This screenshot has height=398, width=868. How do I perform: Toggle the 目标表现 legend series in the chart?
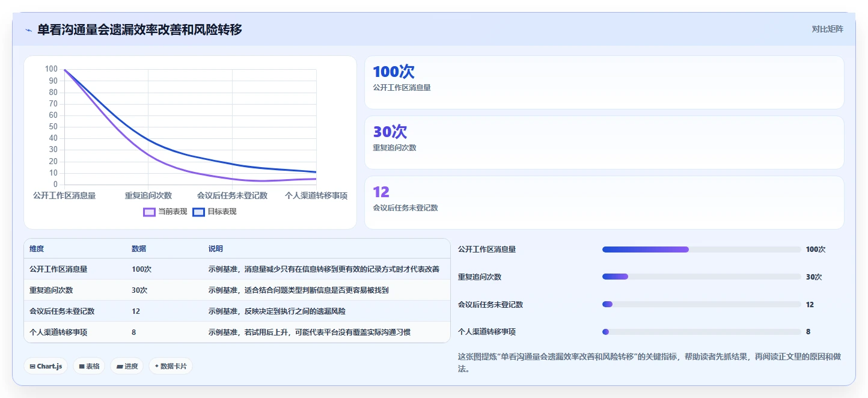[215, 212]
